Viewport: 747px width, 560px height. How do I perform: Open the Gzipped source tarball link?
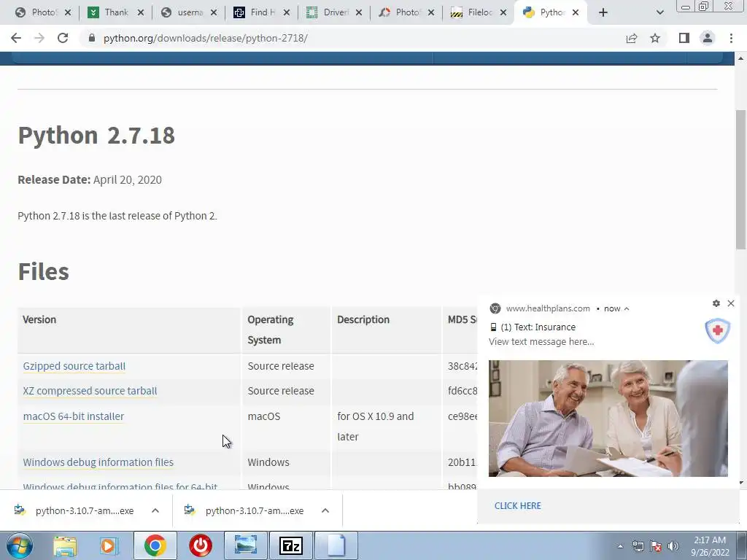[74, 366]
